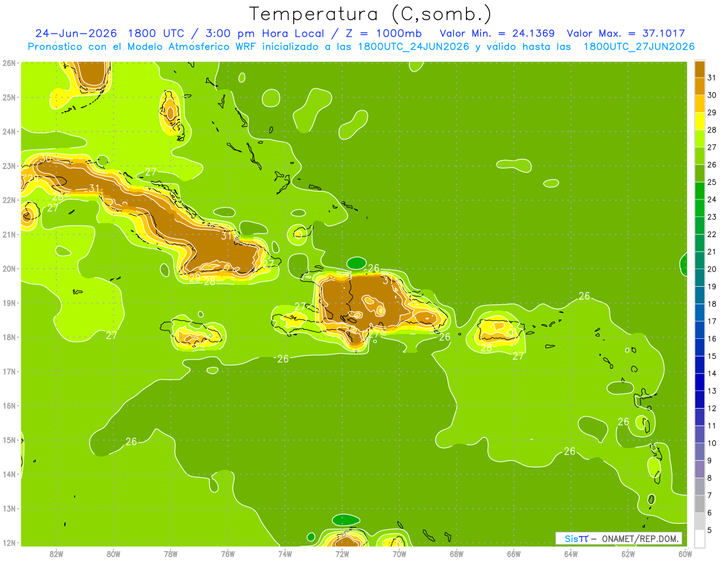Click the purple swatch between 8 and 9
The width and height of the screenshot is (728, 562).
tap(699, 469)
